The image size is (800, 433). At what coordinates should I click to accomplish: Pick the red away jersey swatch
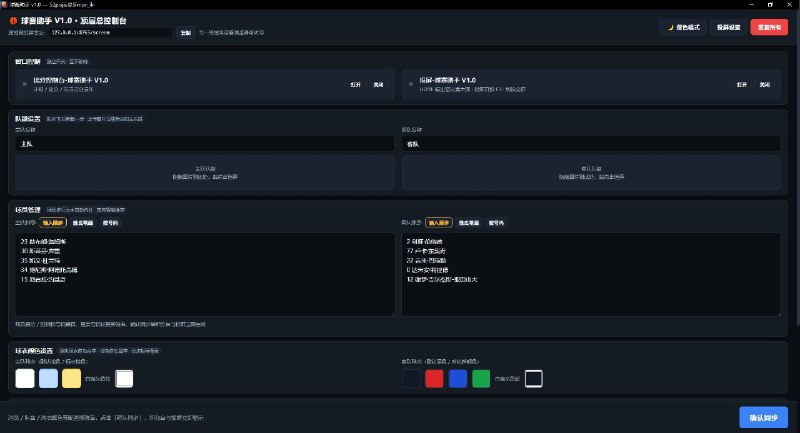434,378
